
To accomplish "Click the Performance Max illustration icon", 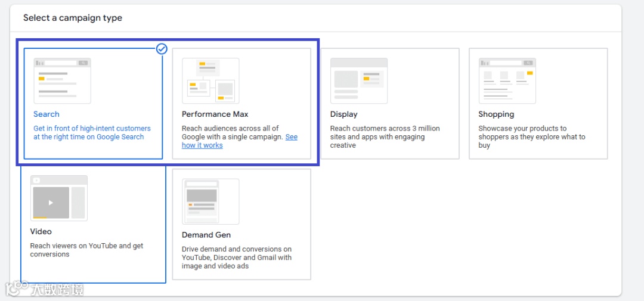I will pos(210,80).
